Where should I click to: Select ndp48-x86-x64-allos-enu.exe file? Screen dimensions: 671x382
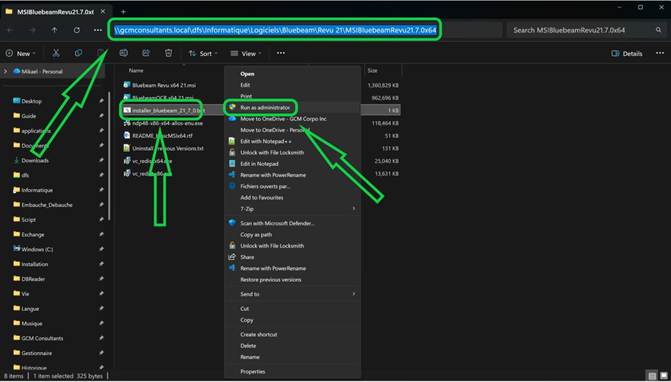coord(167,123)
